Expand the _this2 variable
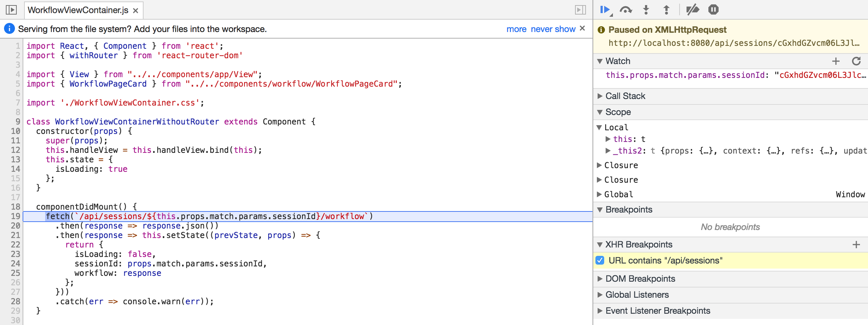The image size is (868, 325). tap(608, 151)
